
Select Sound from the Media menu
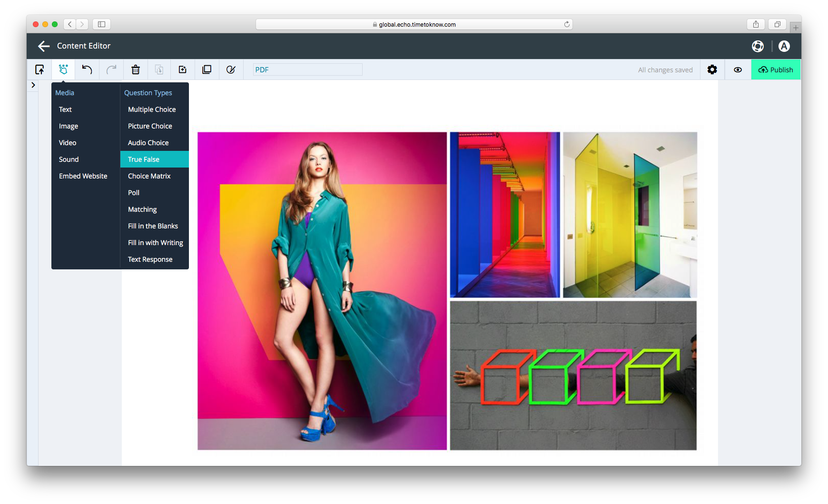[69, 159]
